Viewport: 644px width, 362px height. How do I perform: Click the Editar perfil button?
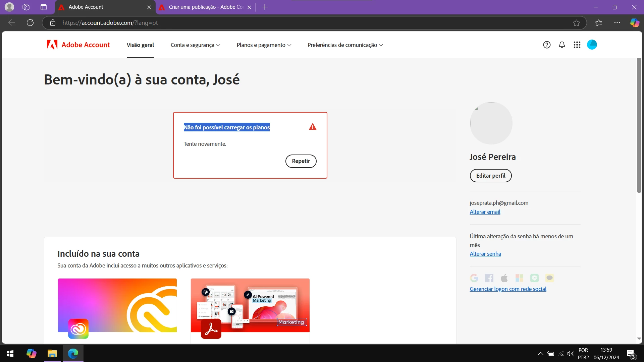click(490, 176)
